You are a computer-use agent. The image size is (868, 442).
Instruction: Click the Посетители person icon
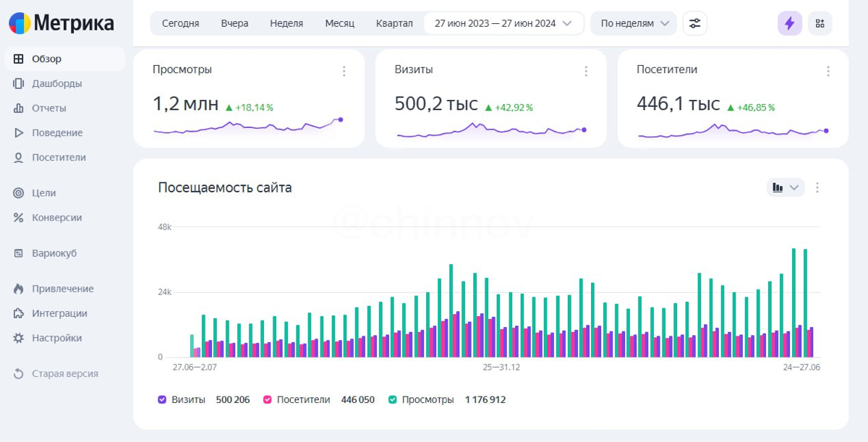point(19,158)
